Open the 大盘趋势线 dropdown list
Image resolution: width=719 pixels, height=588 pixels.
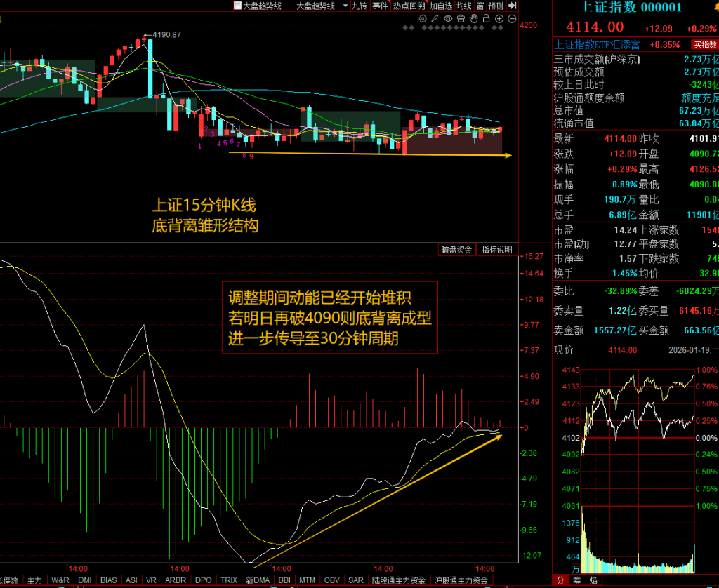(x=345, y=6)
